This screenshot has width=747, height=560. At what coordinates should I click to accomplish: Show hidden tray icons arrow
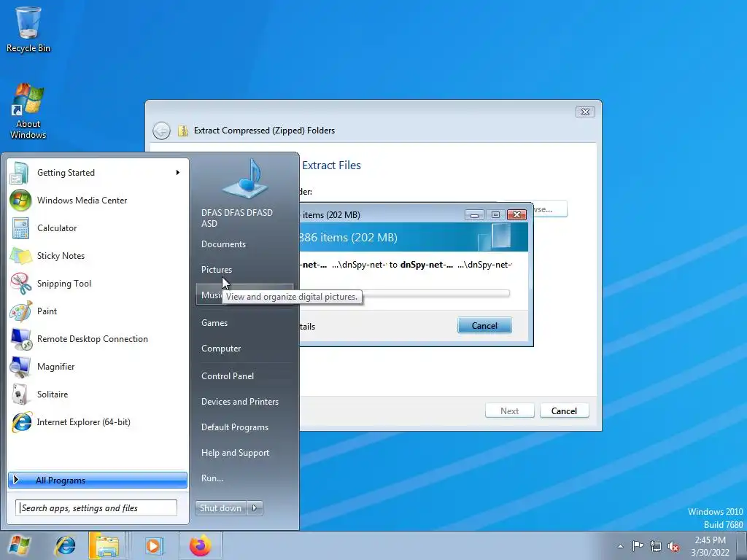pyautogui.click(x=620, y=546)
